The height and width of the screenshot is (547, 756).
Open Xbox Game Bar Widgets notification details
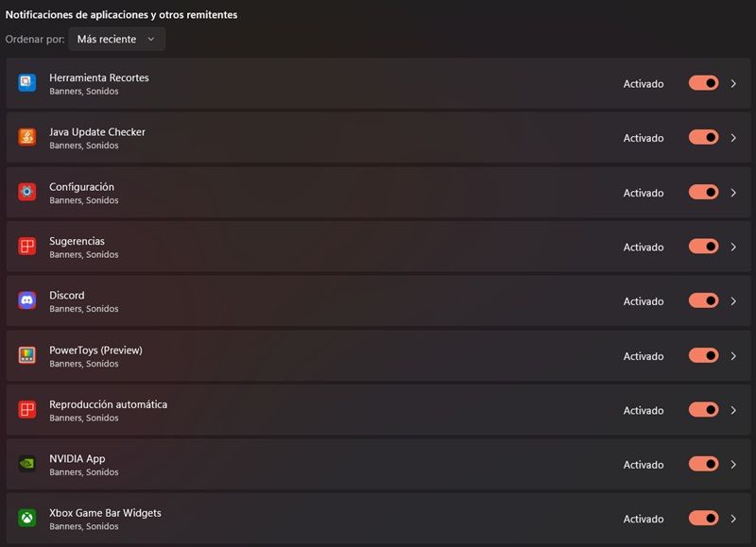733,519
